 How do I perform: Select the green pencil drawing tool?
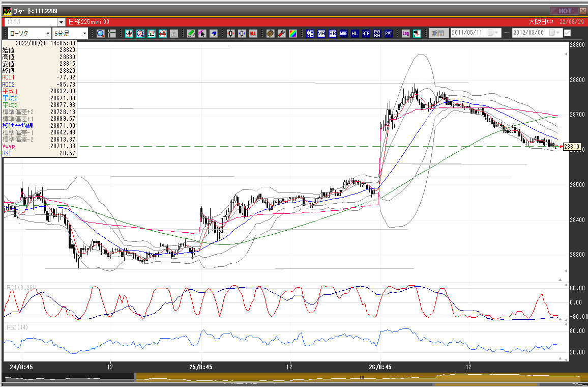[x=191, y=34]
